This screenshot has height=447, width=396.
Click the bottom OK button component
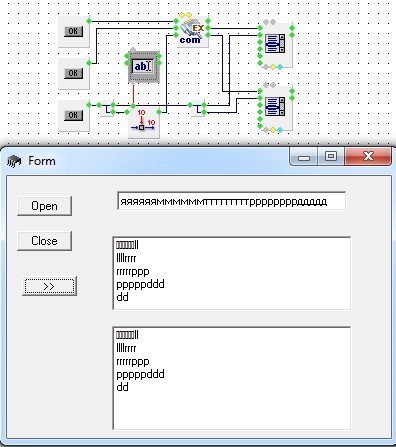pos(74,115)
